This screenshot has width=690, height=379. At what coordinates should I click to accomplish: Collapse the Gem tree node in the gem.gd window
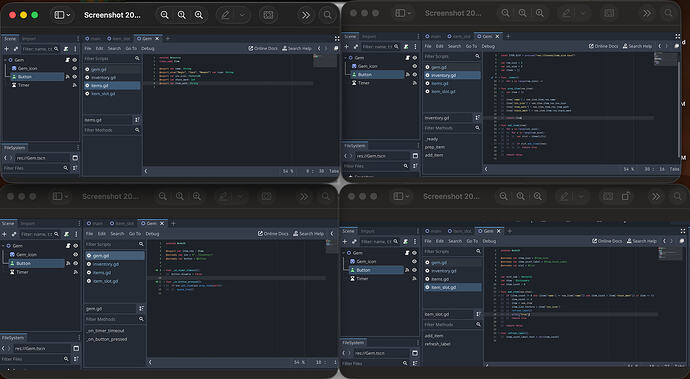[3, 246]
